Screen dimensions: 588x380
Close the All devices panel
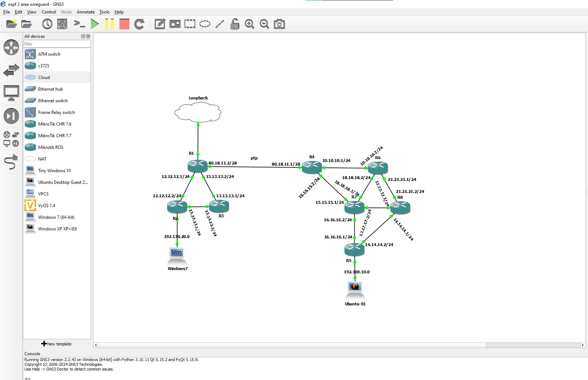point(88,36)
